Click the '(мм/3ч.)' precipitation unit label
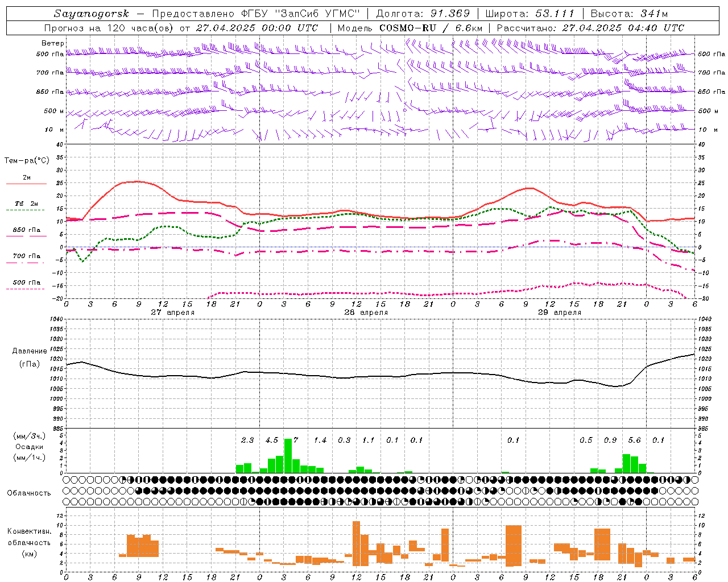This screenshot has width=728, height=582. click(x=30, y=436)
